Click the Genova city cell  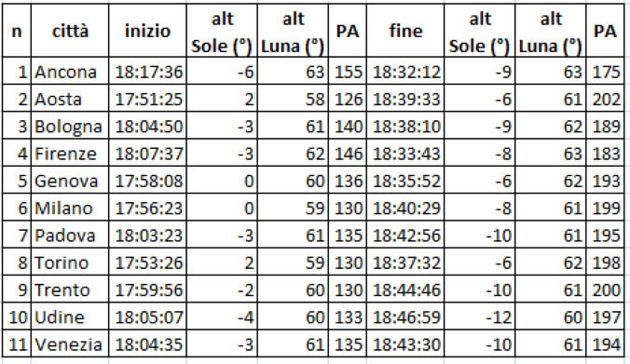(70, 181)
